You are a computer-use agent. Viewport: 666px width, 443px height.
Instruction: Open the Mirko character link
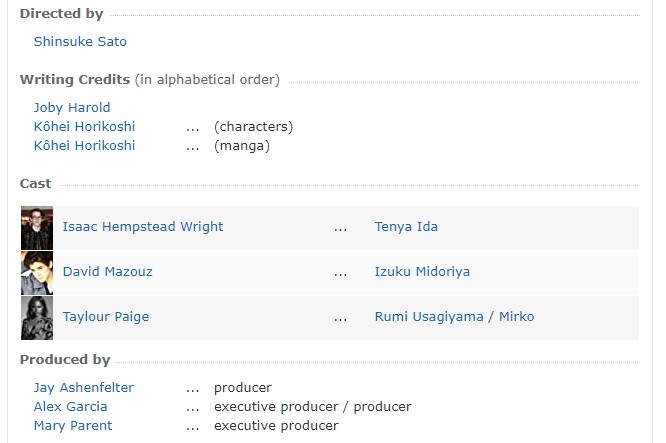(x=517, y=317)
